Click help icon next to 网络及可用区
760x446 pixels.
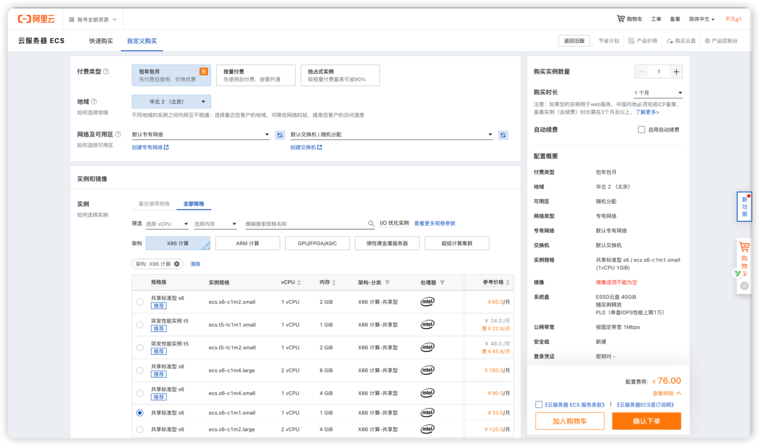(118, 134)
